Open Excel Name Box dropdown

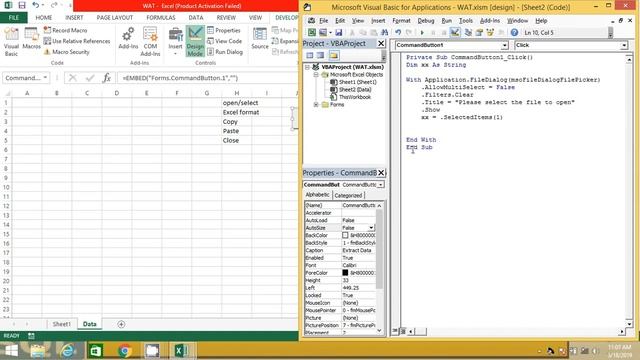coord(45,78)
